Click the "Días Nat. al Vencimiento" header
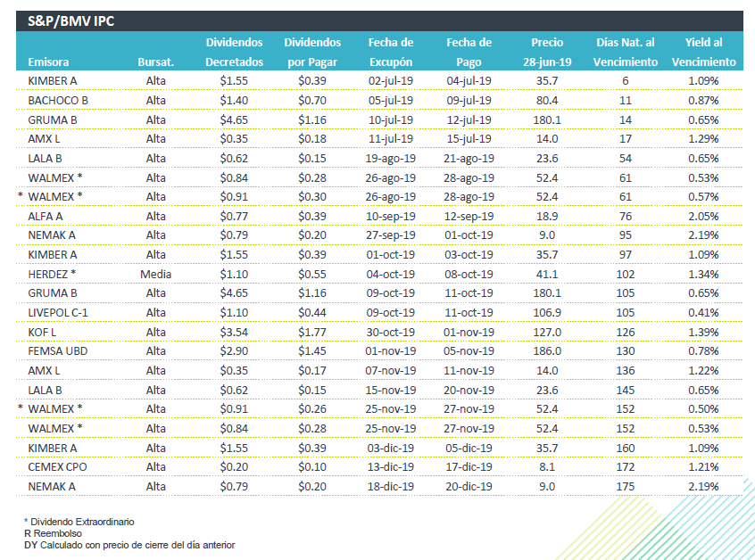755x560 pixels. [625, 52]
